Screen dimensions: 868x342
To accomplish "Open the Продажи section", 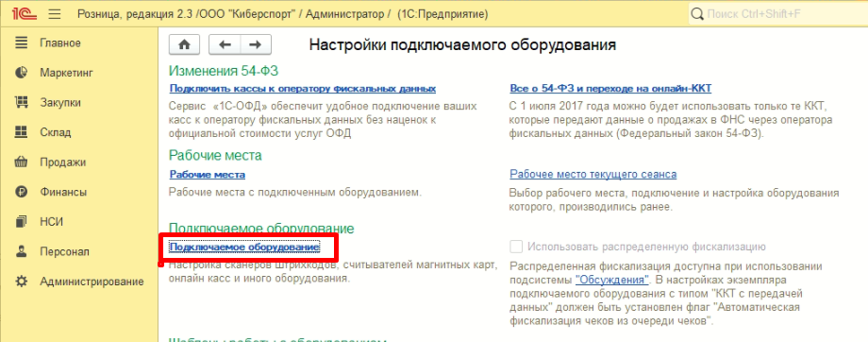I will (x=62, y=162).
